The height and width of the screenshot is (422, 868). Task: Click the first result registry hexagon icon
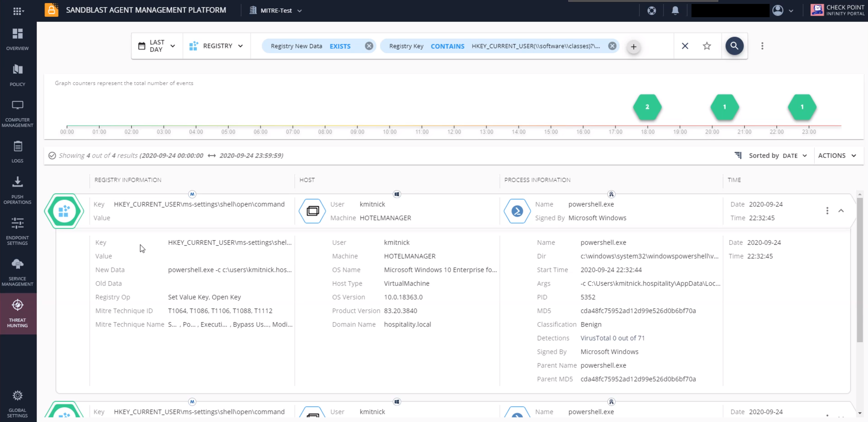click(x=64, y=211)
